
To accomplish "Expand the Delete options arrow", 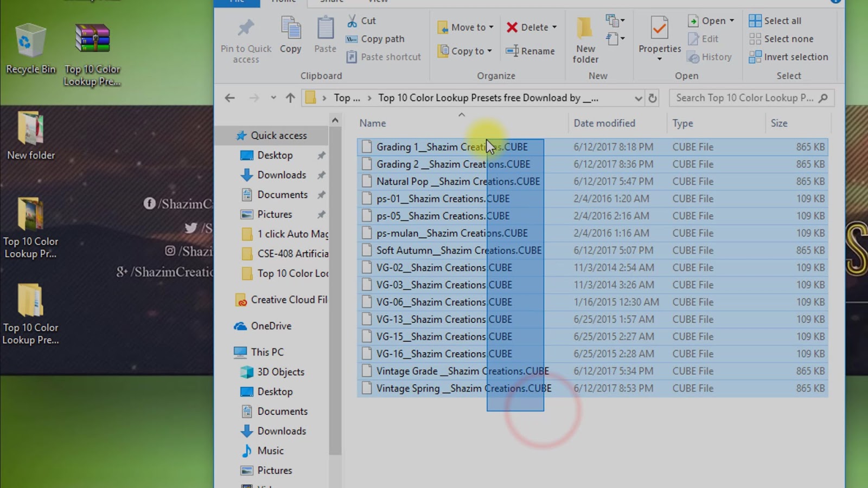I will 554,27.
